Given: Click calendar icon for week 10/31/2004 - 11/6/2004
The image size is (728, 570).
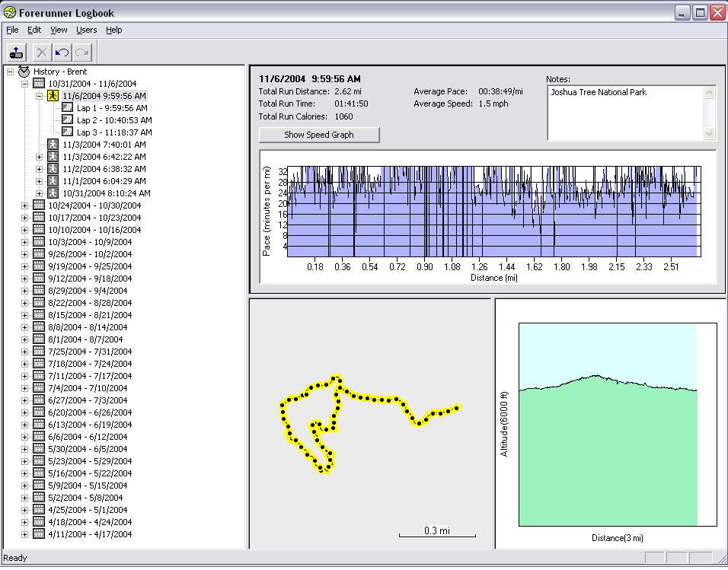Looking at the screenshot, I should pos(39,84).
